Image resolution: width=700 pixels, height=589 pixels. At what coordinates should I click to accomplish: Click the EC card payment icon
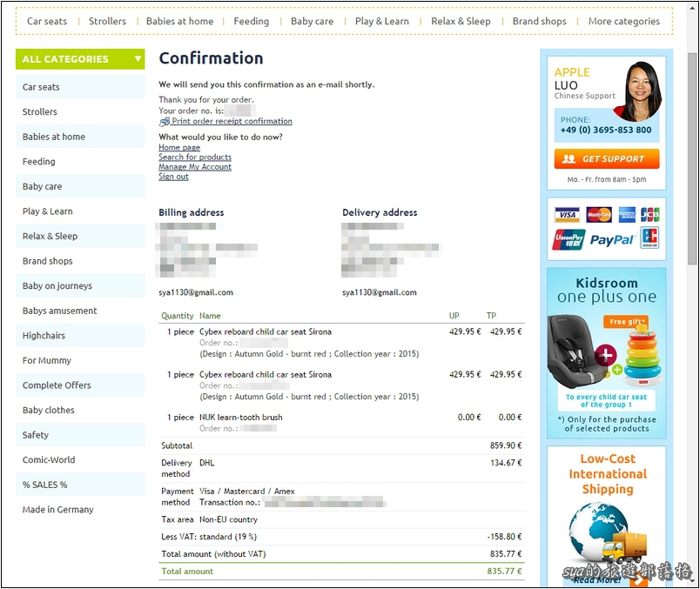pos(650,238)
